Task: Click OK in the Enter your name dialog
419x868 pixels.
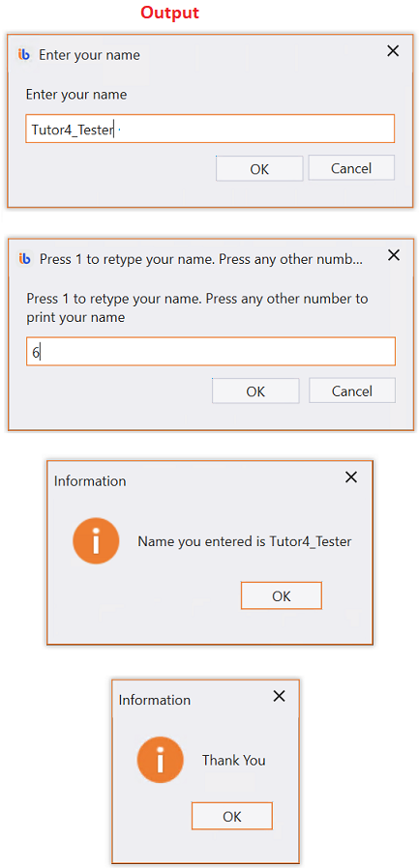Action: [x=259, y=168]
